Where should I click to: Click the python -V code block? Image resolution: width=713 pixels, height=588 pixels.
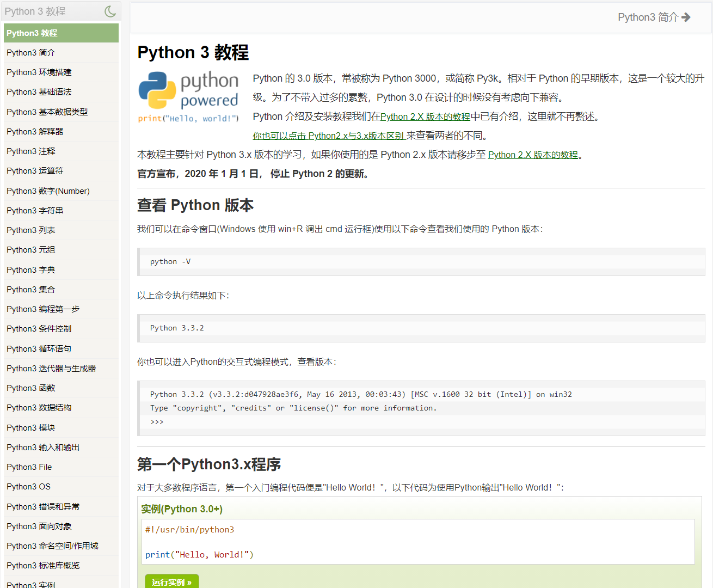421,262
